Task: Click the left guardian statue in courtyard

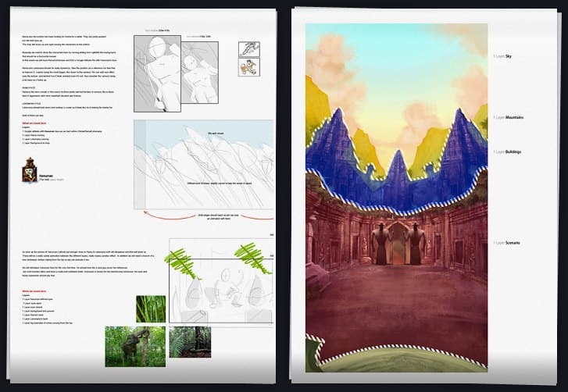Action: point(382,243)
